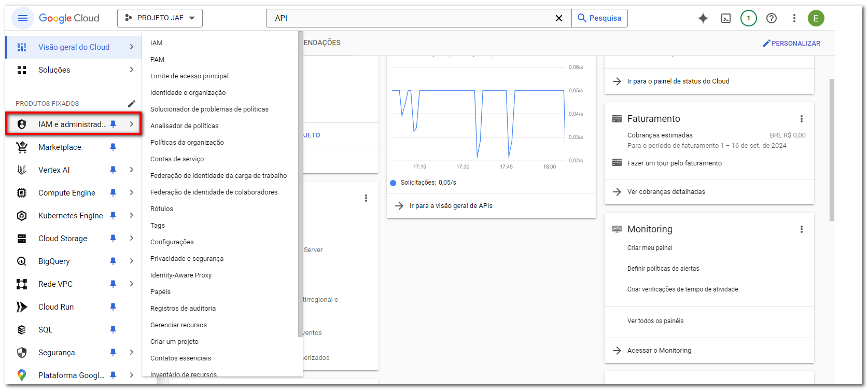
Task: Click the page vertical scrollbar on right
Action: [x=832, y=150]
